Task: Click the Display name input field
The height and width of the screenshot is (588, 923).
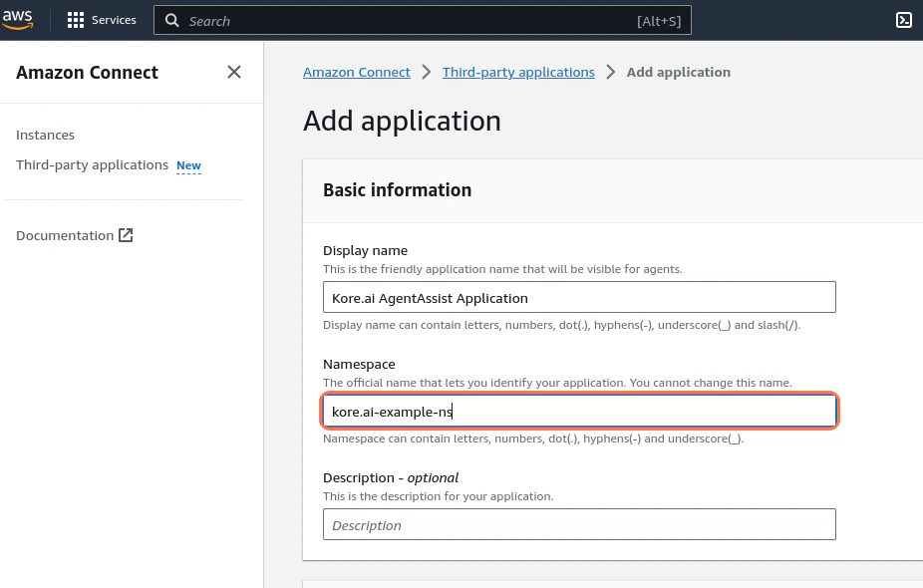Action: pos(579,297)
